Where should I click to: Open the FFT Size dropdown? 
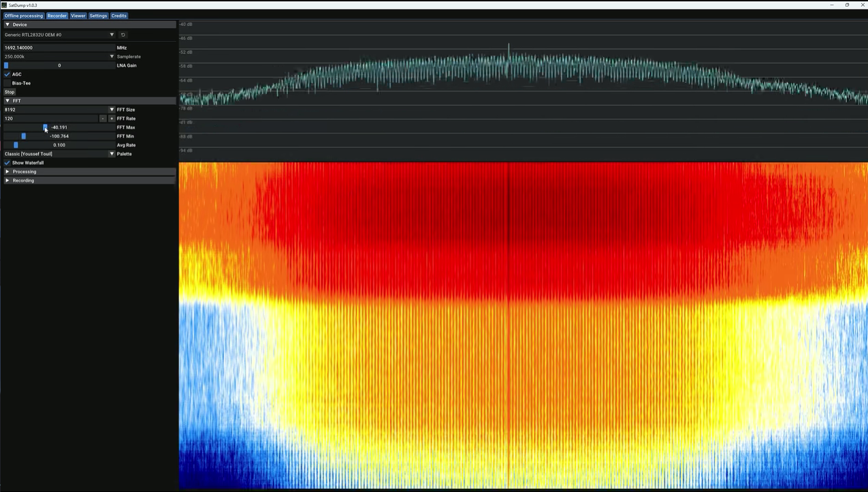pyautogui.click(x=112, y=110)
